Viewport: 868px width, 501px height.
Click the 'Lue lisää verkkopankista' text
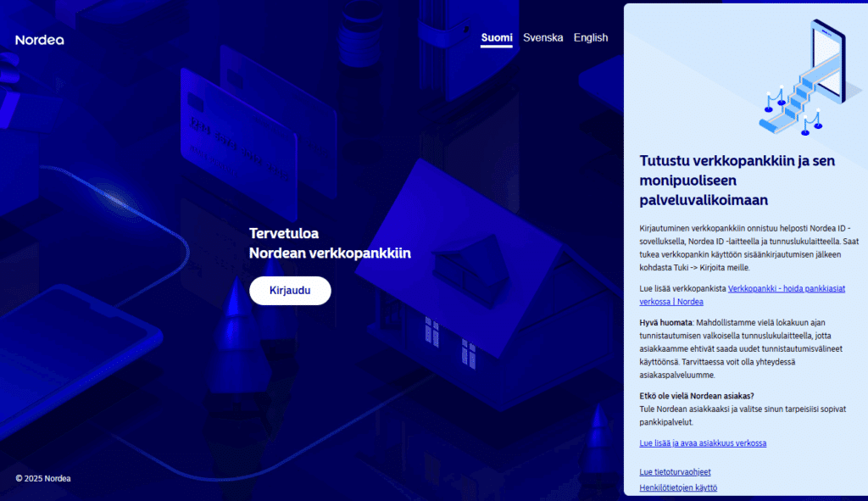682,289
